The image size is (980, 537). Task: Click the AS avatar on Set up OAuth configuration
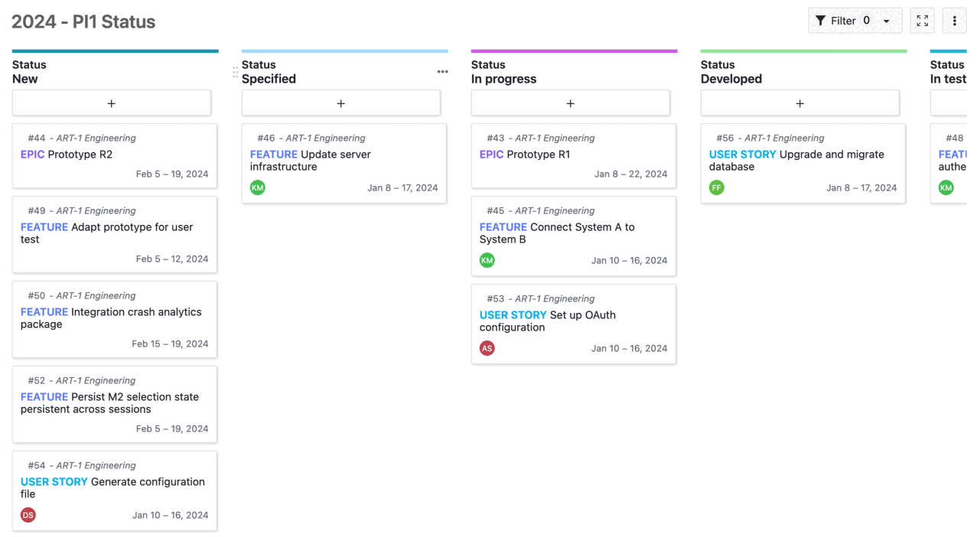487,348
